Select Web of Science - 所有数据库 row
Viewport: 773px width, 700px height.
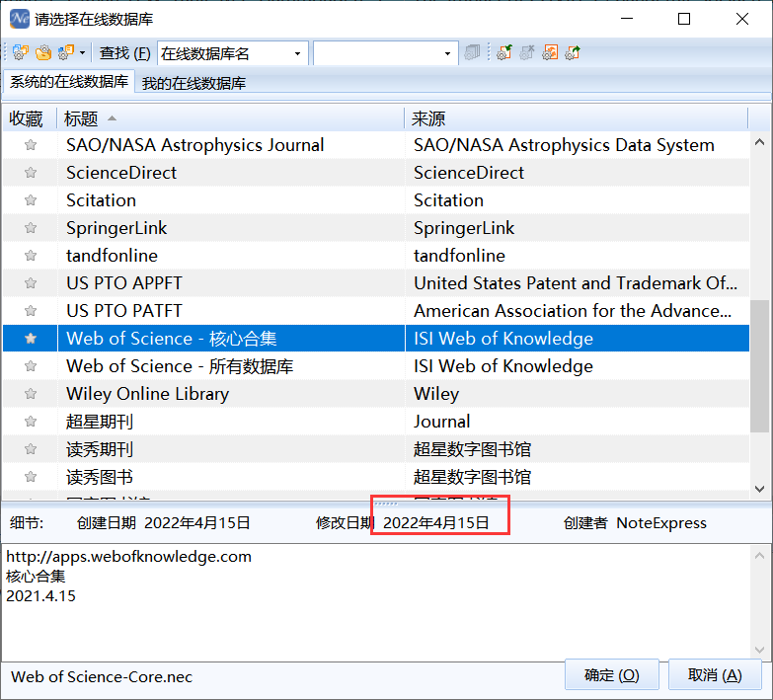pos(376,365)
